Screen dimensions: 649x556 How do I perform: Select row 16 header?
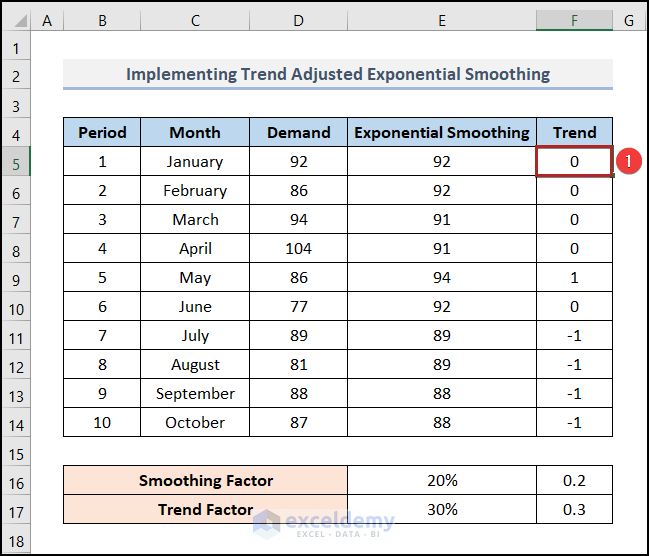click(16, 480)
